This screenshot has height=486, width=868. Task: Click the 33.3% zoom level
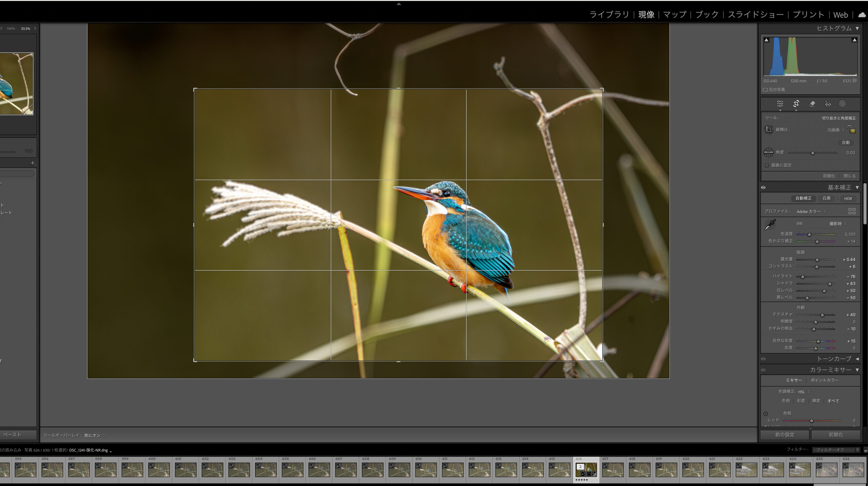coord(25,29)
